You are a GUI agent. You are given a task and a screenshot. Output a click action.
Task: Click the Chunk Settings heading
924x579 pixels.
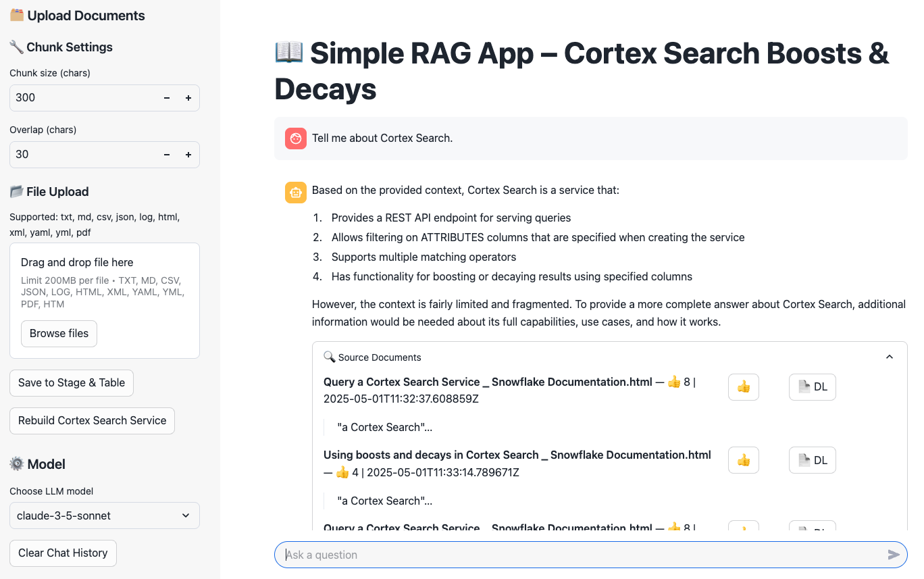[61, 47]
